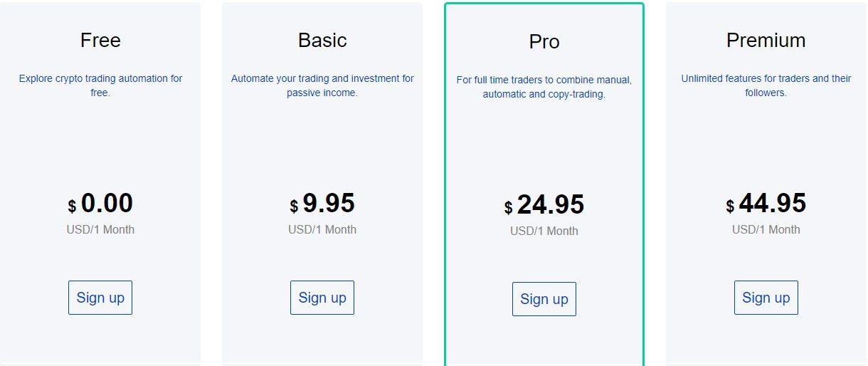Click USD/1 Month under the Premium price
Image resolution: width=868 pixels, height=366 pixels.
pyautogui.click(x=766, y=229)
